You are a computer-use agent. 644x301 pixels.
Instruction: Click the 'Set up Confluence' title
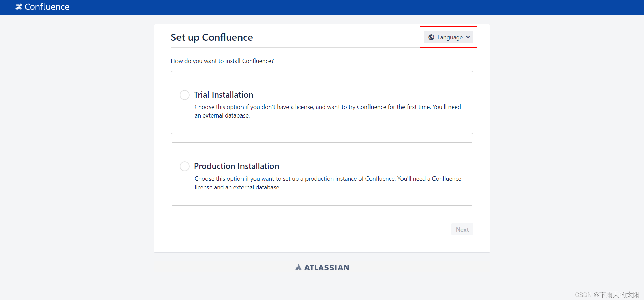click(212, 37)
